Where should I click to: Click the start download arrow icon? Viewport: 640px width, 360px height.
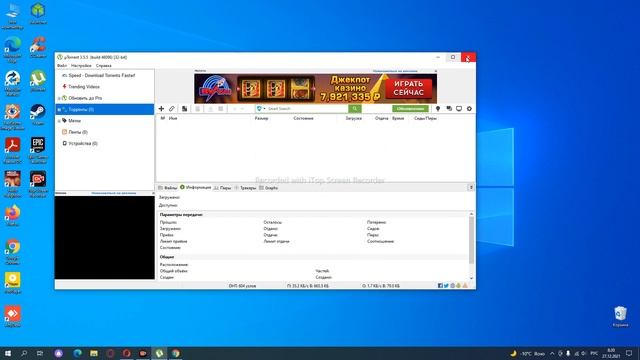pos(210,109)
